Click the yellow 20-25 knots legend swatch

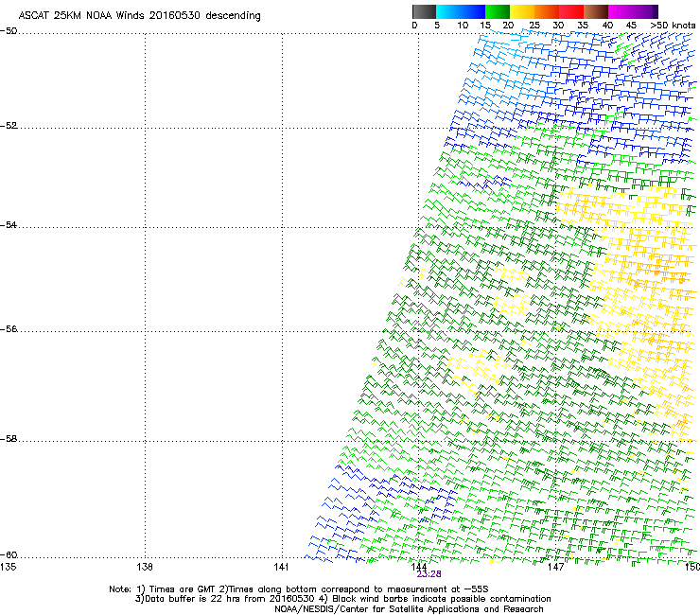tap(522, 11)
